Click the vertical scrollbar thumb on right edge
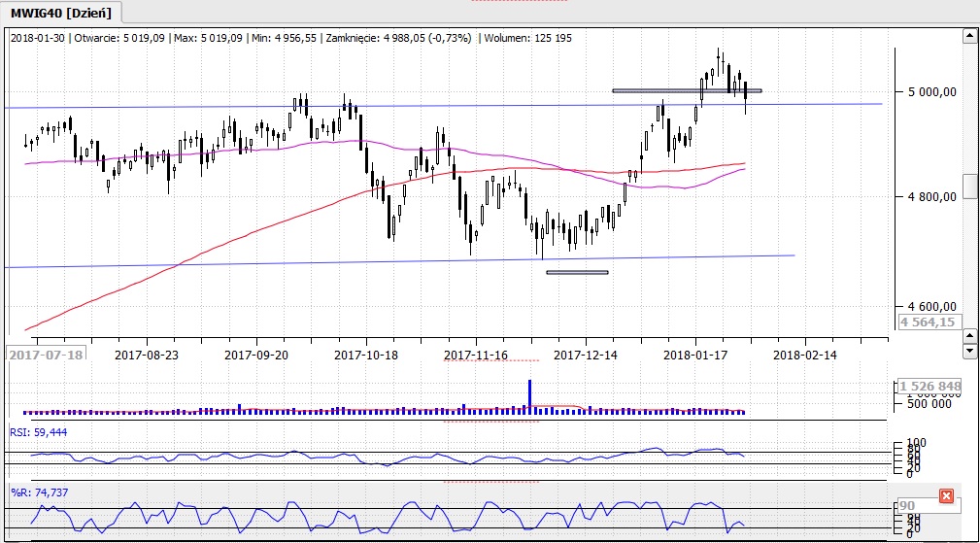Screen dimensions: 980x543 pyautogui.click(x=970, y=187)
